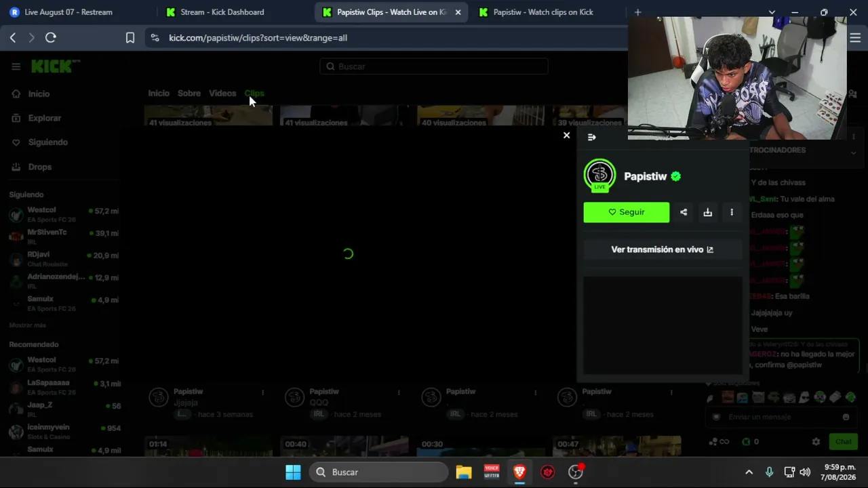Open a new browser tab
The image size is (868, 488).
637,12
